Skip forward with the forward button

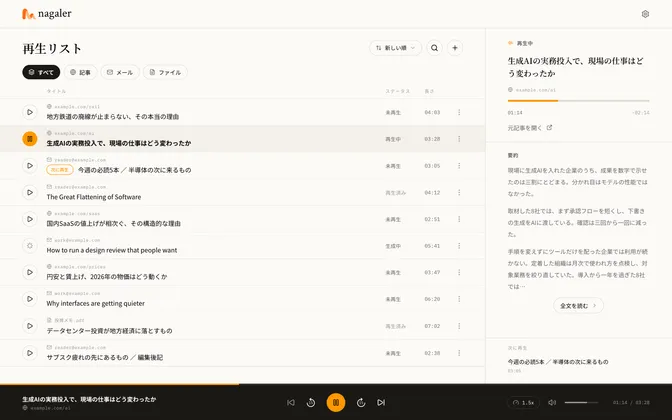tap(361, 402)
